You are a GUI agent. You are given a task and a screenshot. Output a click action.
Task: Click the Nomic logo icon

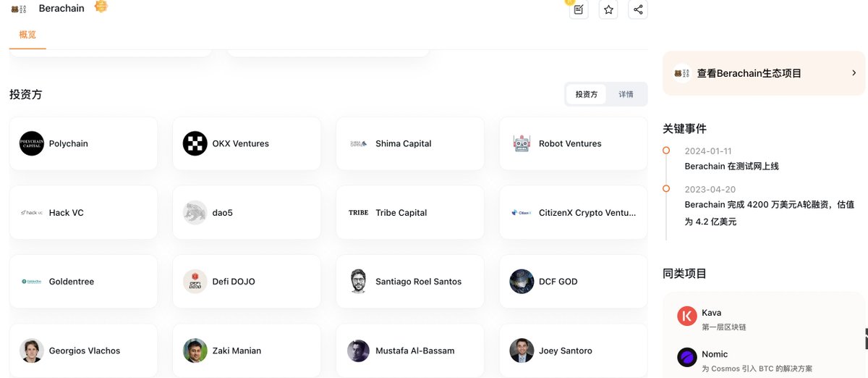click(687, 358)
